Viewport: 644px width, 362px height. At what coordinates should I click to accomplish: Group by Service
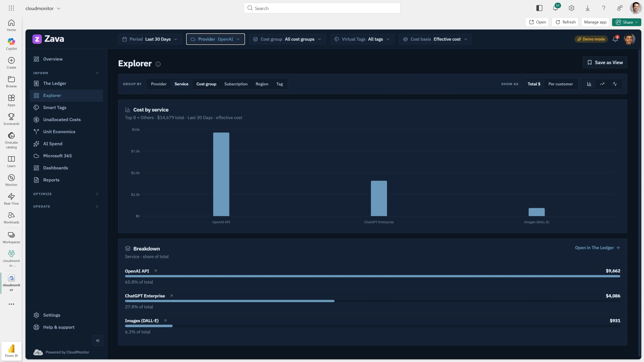[181, 84]
